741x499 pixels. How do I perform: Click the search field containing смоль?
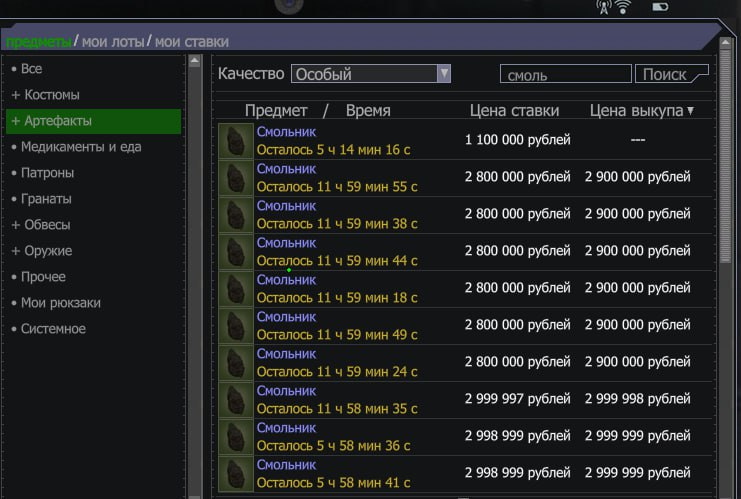[566, 74]
